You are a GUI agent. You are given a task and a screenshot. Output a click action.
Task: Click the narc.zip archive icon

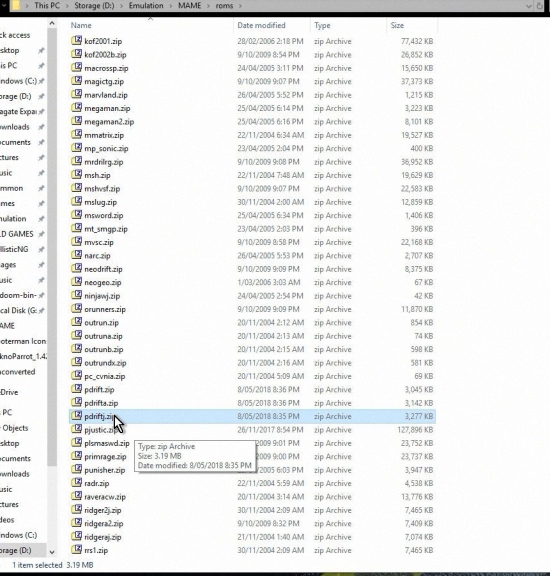[x=76, y=255]
